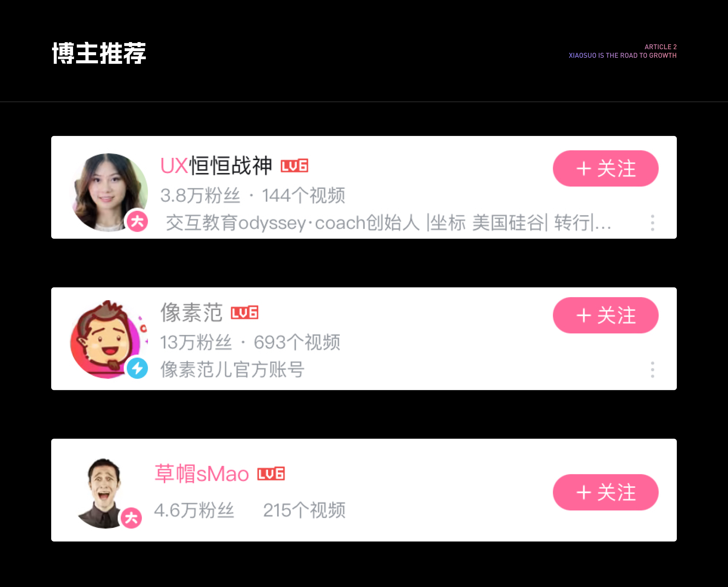Viewport: 728px width, 587px height.
Task: Click the 交互教育odyssey bio description text
Action: coord(388,223)
